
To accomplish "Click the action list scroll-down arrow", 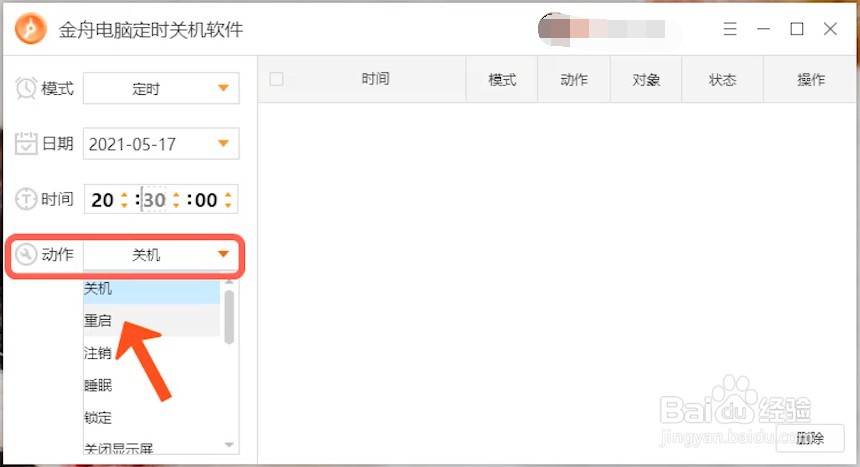I will click(x=229, y=445).
